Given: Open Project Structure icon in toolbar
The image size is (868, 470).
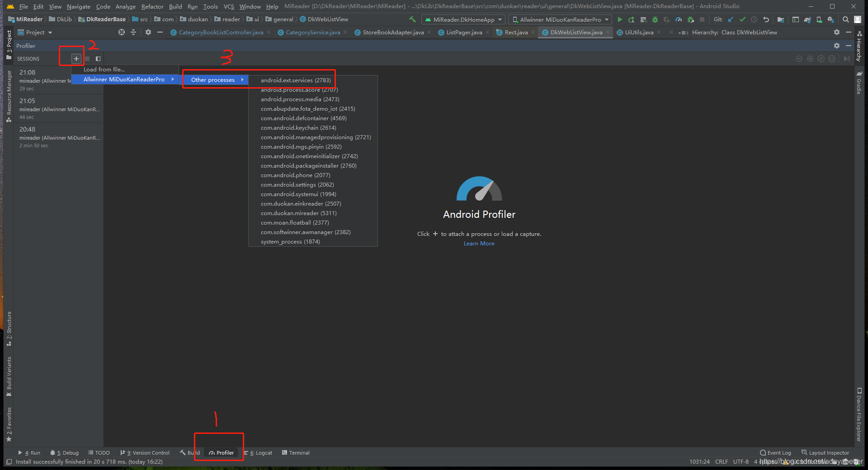Looking at the screenshot, I should coord(781,19).
